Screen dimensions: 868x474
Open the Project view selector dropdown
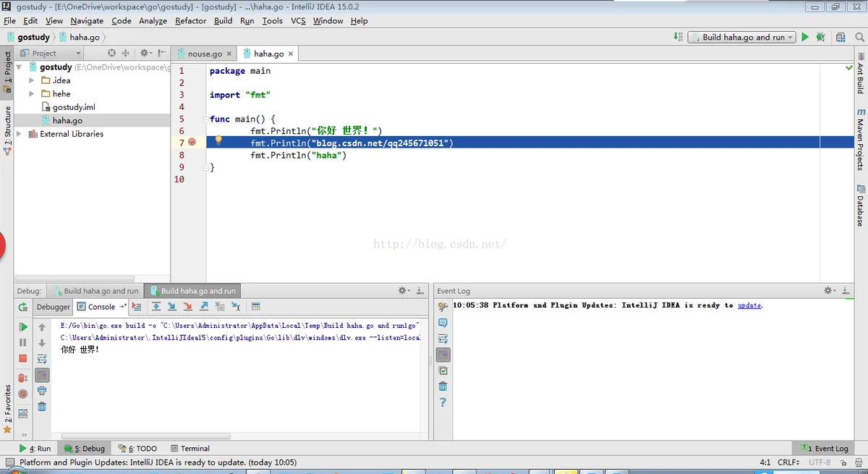pos(49,53)
